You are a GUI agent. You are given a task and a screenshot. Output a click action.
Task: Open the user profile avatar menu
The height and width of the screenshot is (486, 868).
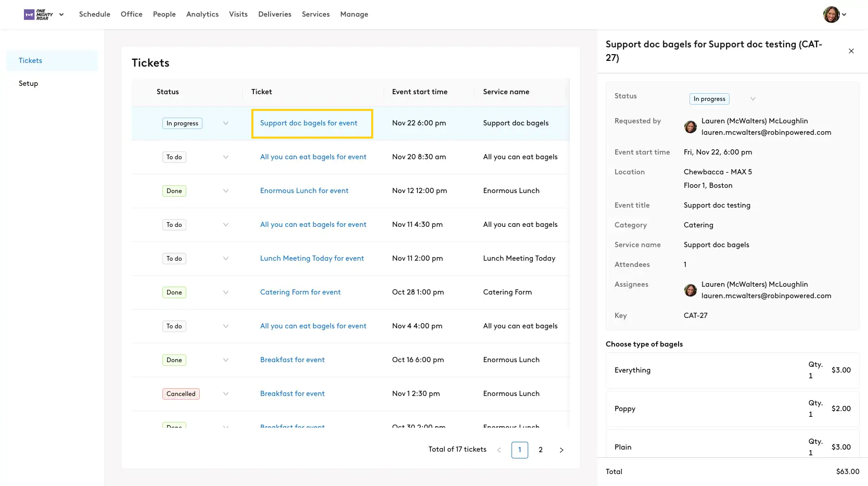[831, 15]
